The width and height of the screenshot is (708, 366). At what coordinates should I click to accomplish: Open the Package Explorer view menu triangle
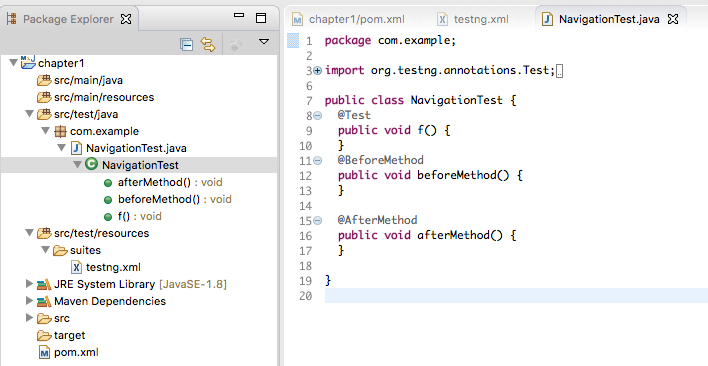(264, 42)
